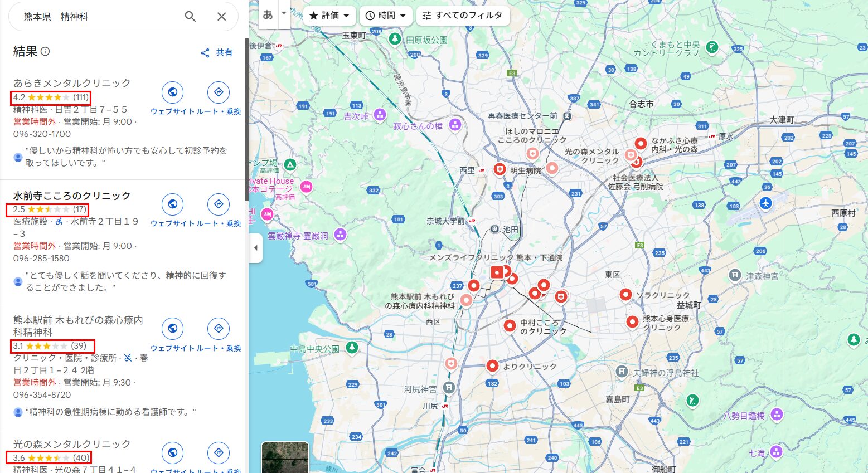Open 熊本駅前 木もれびの森心療内科精神科 result

click(78, 326)
